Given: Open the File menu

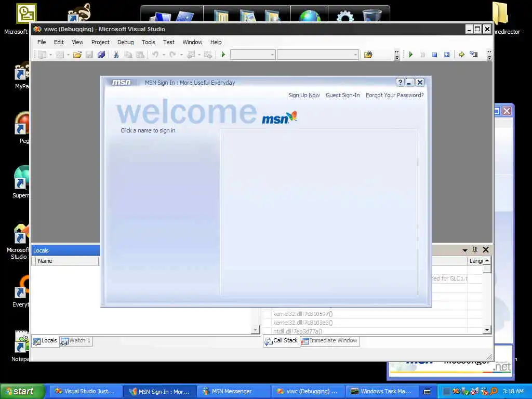Looking at the screenshot, I should (42, 42).
